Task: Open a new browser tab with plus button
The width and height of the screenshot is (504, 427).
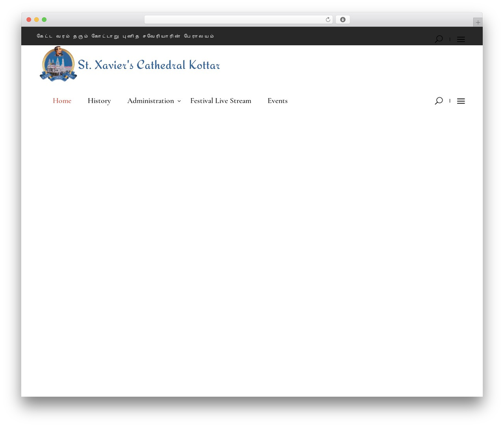Action: click(478, 22)
